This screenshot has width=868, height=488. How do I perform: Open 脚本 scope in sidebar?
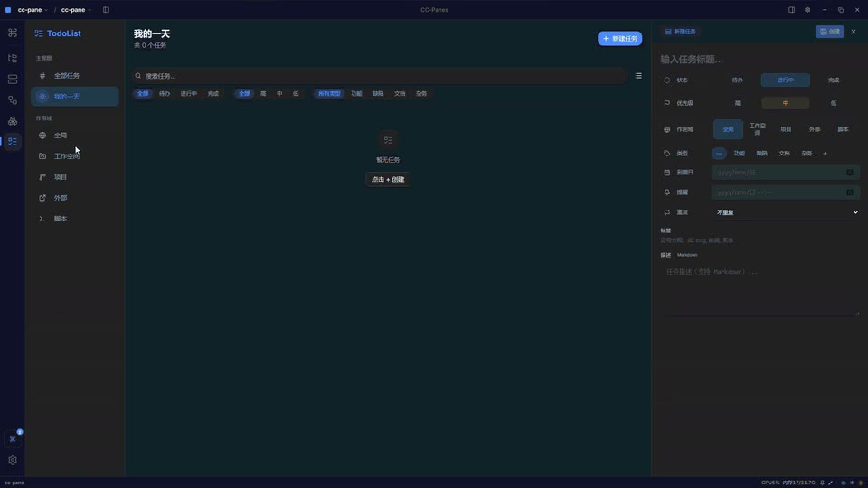click(75, 219)
